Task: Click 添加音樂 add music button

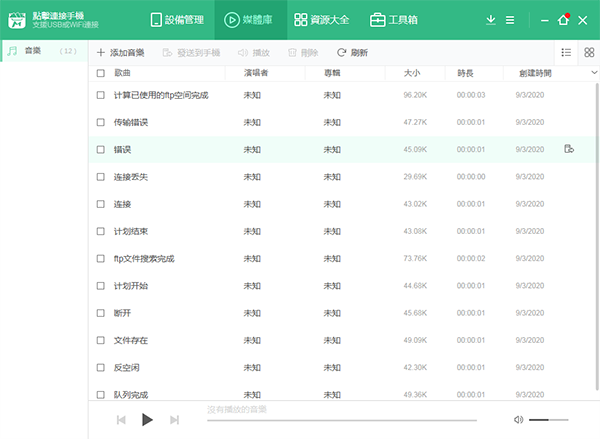Action: 121,52
